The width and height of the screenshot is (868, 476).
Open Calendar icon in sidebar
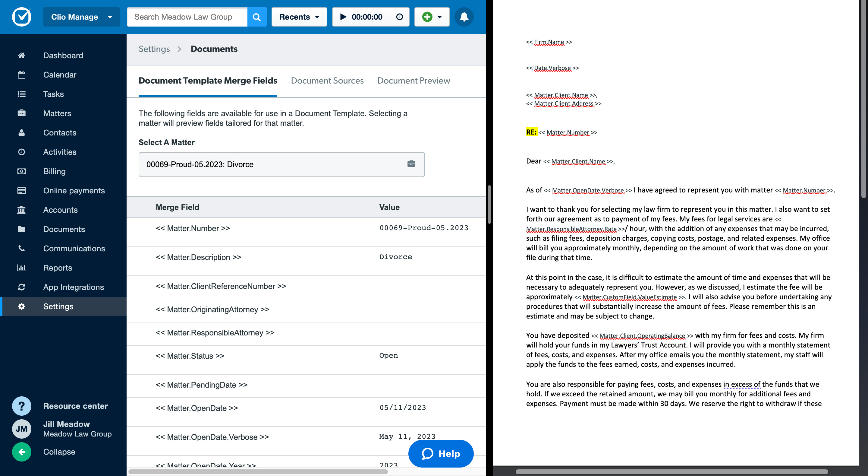(x=22, y=75)
